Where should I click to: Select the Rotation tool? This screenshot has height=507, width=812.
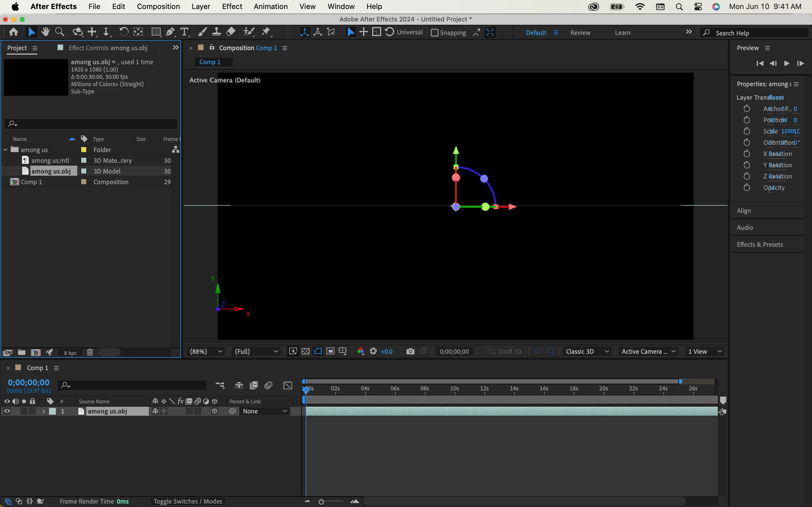tap(124, 32)
